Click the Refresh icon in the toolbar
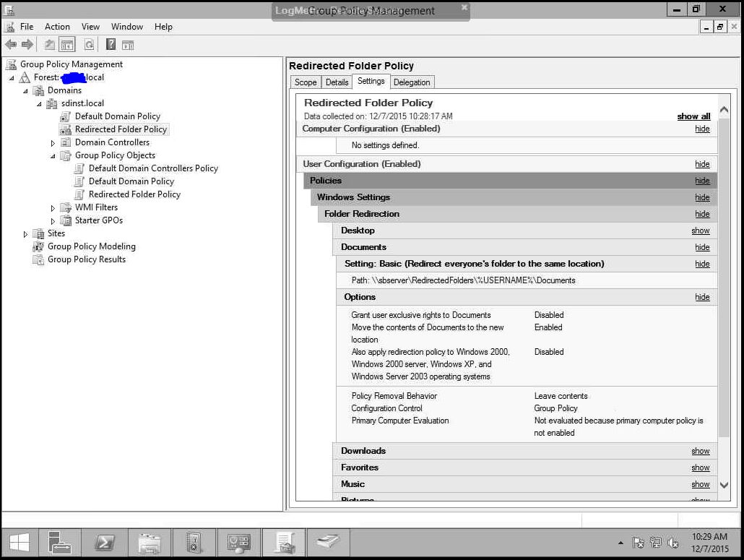 [x=89, y=44]
